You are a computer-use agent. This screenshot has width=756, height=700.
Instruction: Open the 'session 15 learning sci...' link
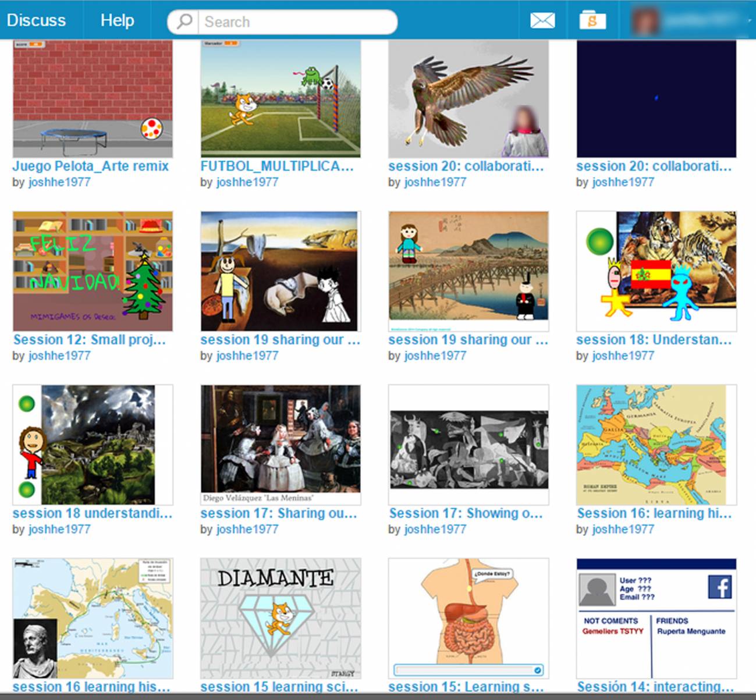tap(279, 687)
